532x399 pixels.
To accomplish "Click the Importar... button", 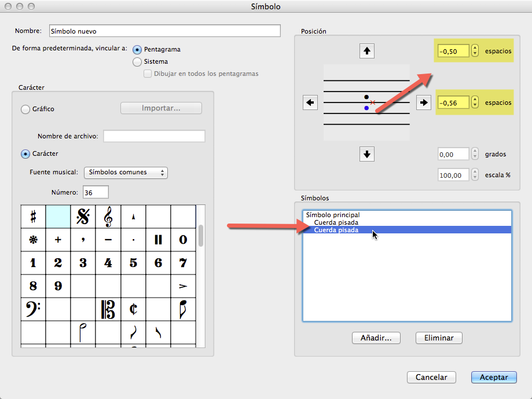I will tap(161, 108).
